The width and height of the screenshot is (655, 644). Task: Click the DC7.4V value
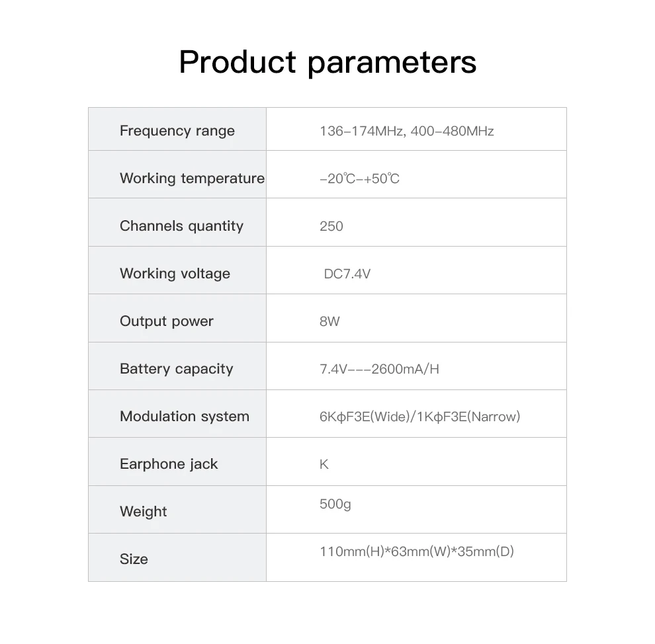tap(347, 274)
